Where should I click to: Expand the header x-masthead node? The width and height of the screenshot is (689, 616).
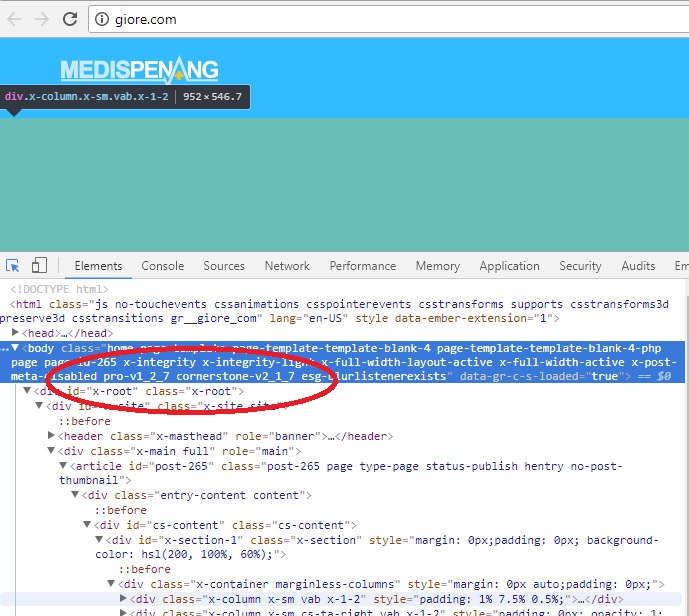(51, 435)
